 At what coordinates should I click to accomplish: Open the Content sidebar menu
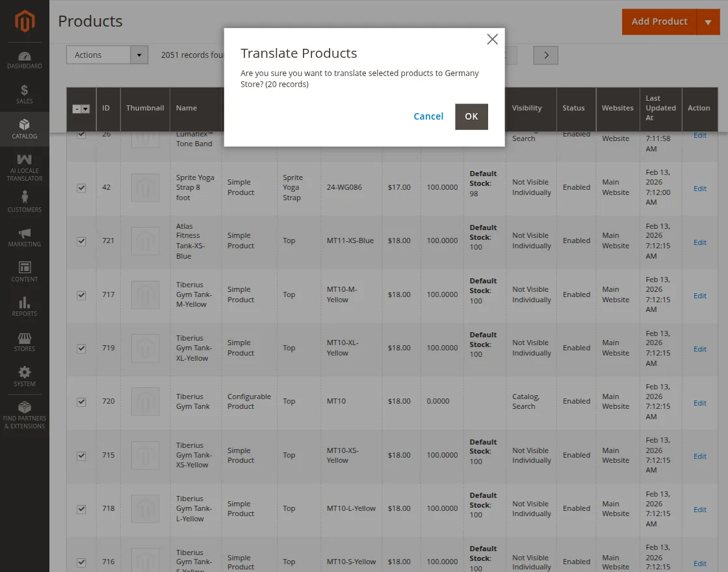click(x=25, y=272)
